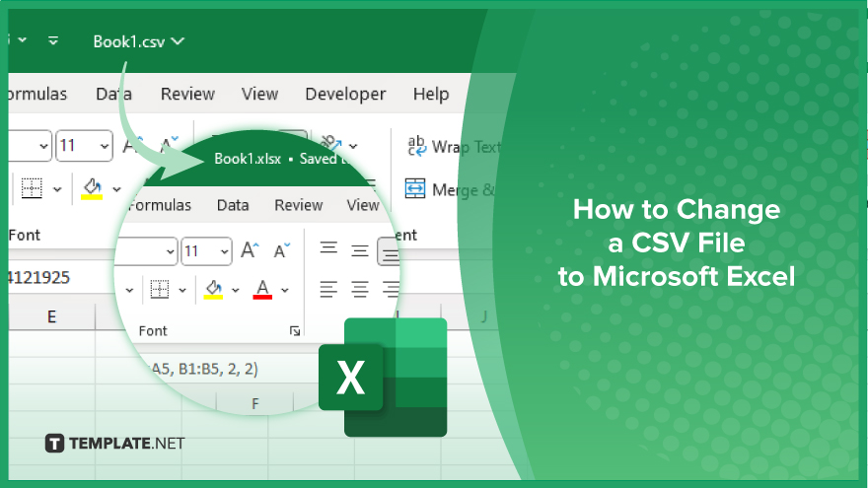Expand fill color arrow in magnified circle

click(236, 290)
